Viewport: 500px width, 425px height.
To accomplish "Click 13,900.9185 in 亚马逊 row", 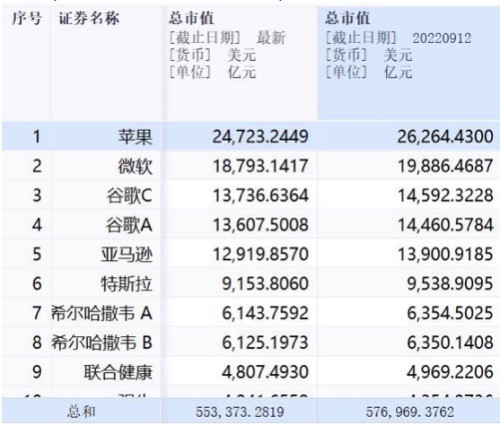I will [446, 254].
